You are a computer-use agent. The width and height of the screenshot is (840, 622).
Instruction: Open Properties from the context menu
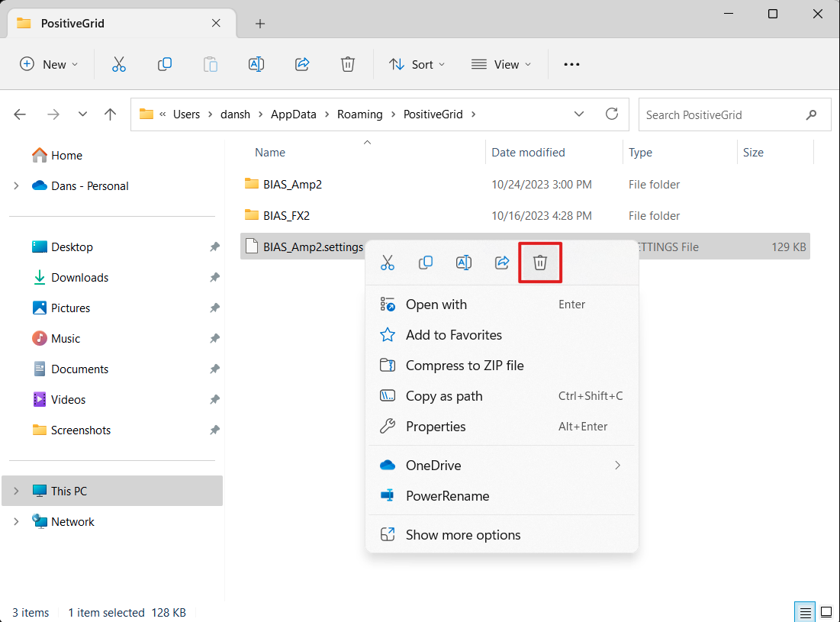click(501, 427)
